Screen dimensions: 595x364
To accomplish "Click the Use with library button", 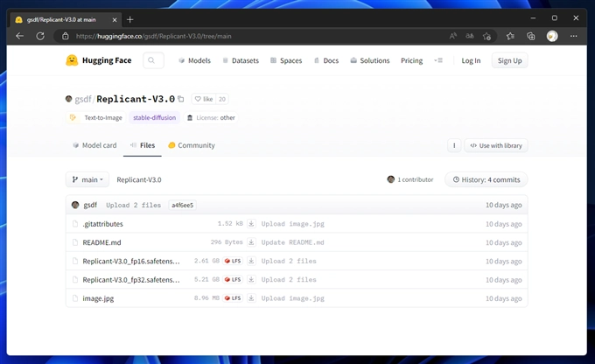I will tap(496, 145).
